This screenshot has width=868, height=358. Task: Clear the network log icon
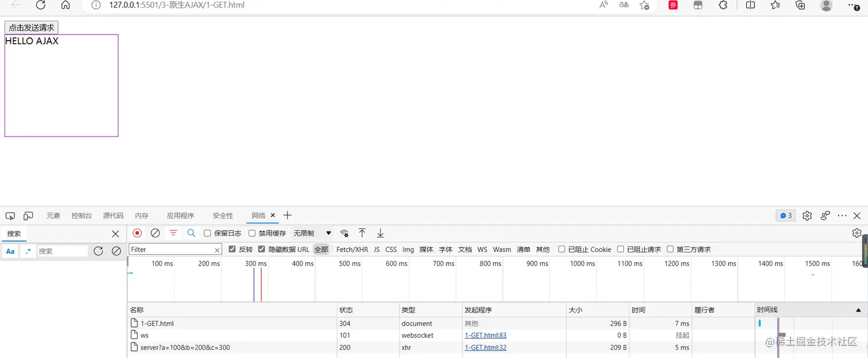(155, 233)
